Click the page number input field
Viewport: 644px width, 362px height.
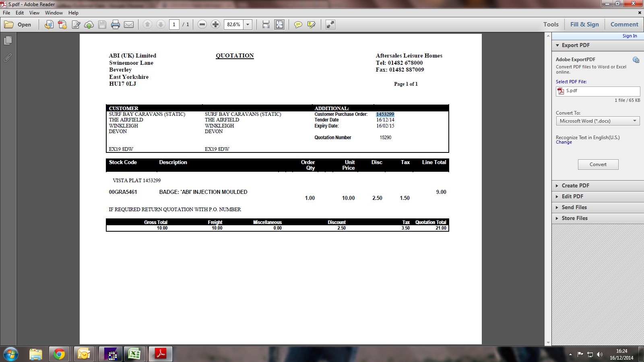pos(174,25)
